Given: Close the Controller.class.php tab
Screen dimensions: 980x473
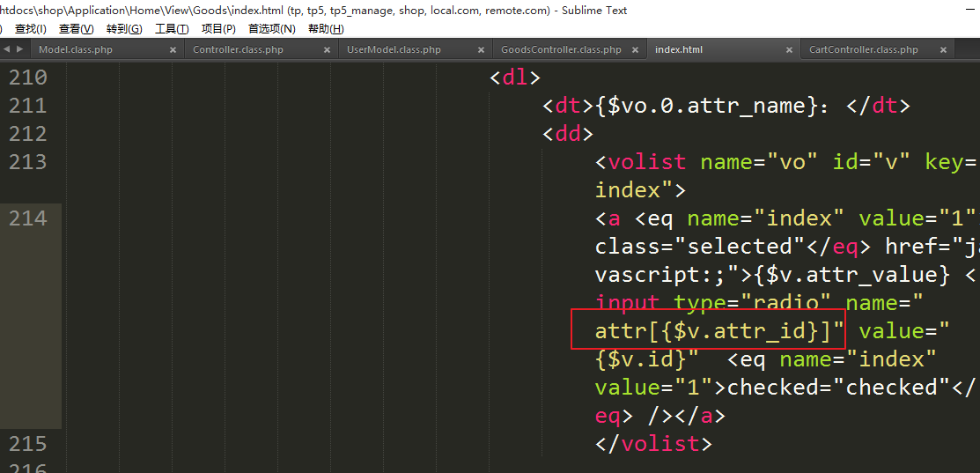Looking at the screenshot, I should [328, 50].
